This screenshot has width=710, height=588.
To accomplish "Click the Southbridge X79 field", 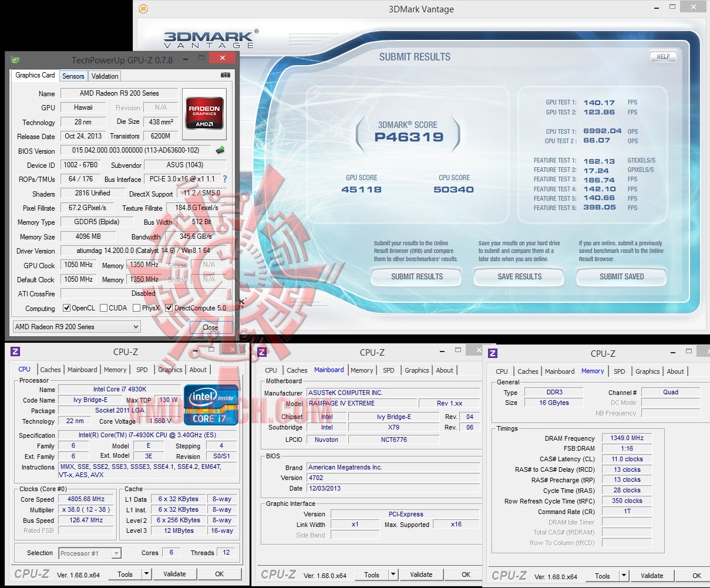I will pos(393,427).
